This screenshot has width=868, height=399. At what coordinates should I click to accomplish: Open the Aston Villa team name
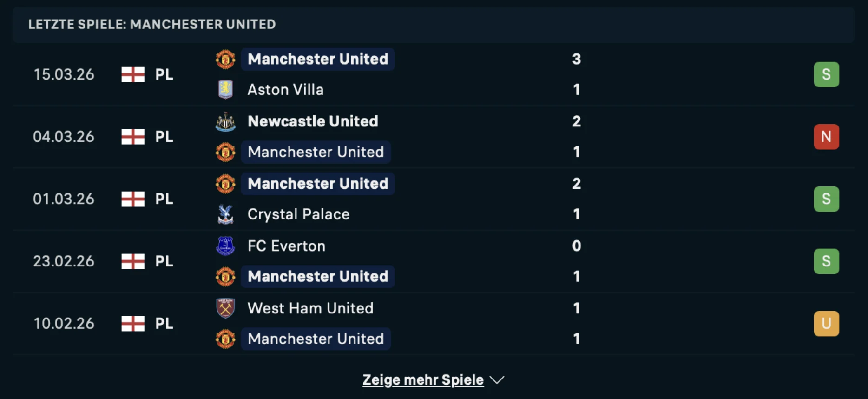[x=285, y=90]
